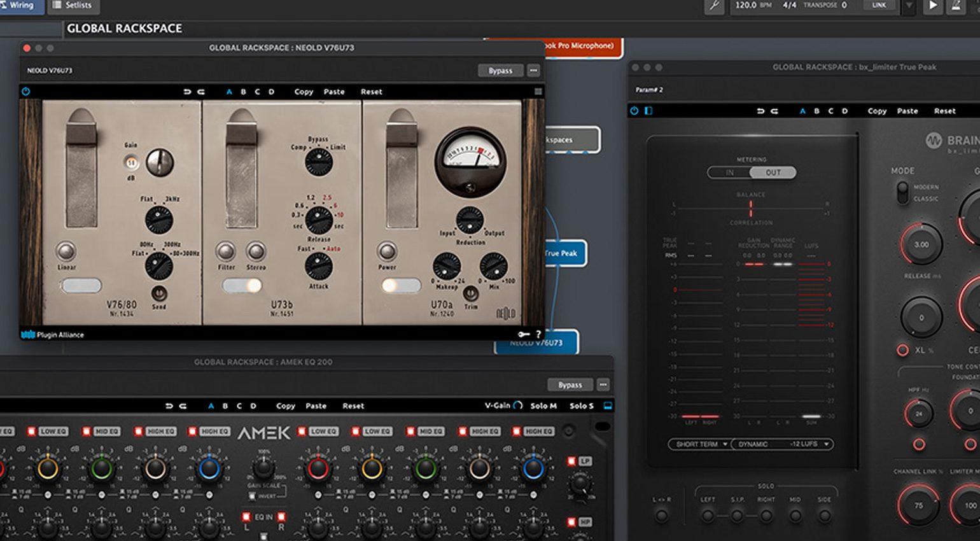
Task: Click redo arrow in AMEK EQ 200 toolbar
Action: (183, 406)
